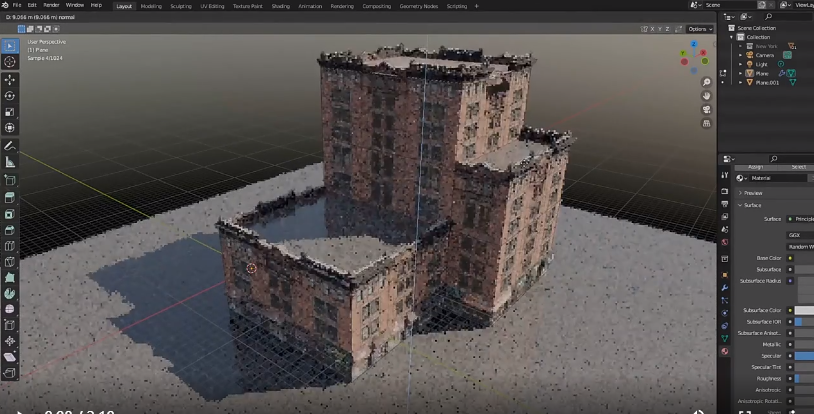Adjust the Specular slider
The image size is (814, 414).
(803, 355)
